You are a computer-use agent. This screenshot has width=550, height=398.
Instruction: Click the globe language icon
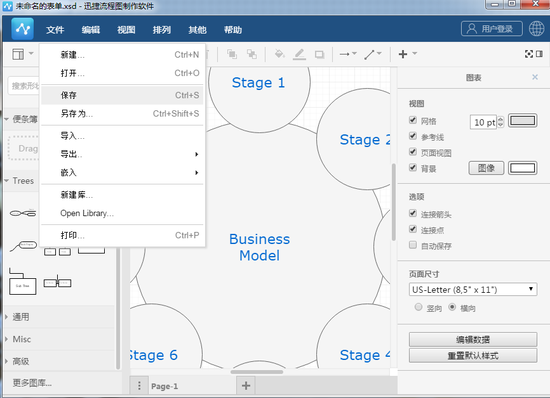click(x=537, y=29)
